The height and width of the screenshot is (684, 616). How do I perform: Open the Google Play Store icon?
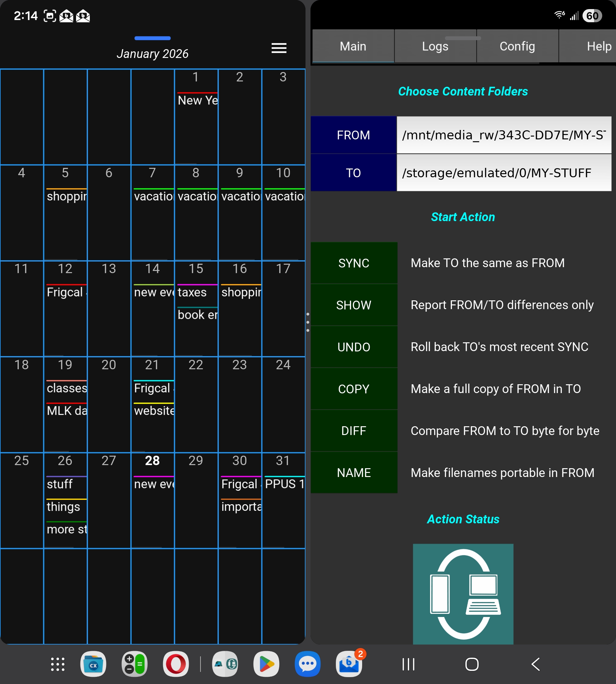[266, 664]
